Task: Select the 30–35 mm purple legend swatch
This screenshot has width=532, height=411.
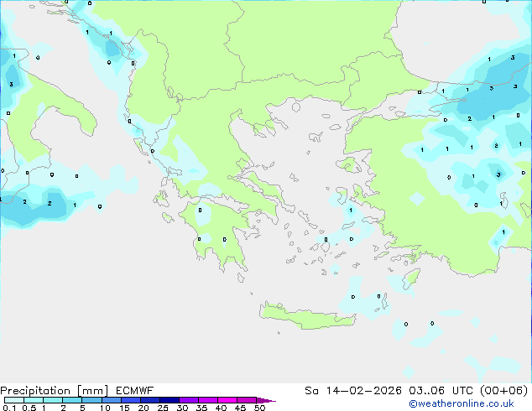Action: tap(188, 400)
